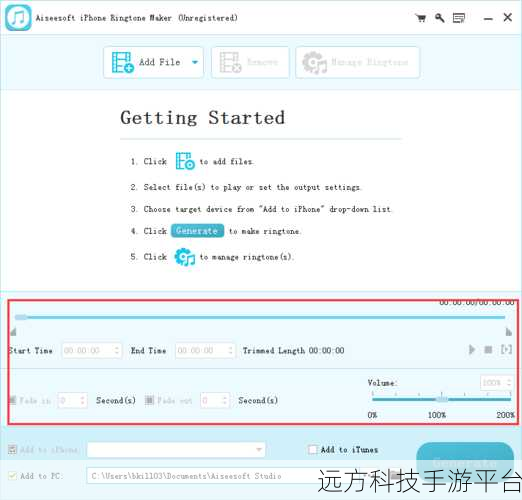
Task: Click the Generate sample button in step 4
Action: tap(197, 231)
